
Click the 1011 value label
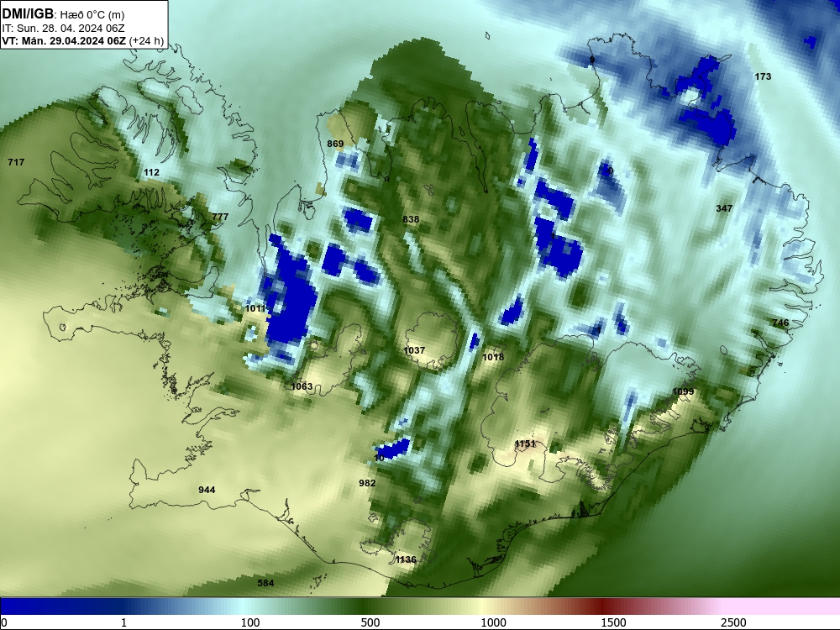coord(255,308)
